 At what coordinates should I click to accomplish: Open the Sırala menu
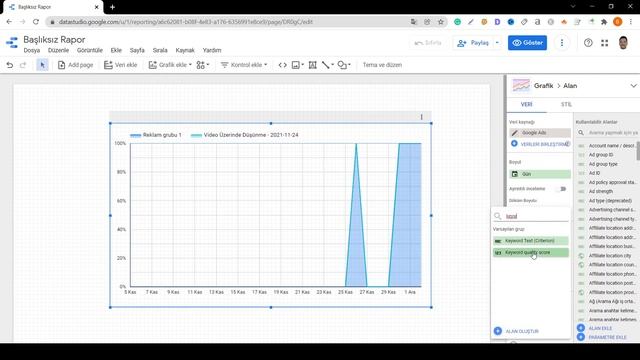point(160,50)
